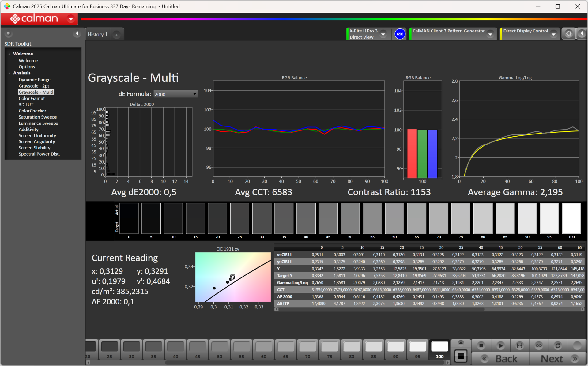The height and width of the screenshot is (366, 588).
Task: Expand the X-Rite i1Pro 3 meter dropdown
Action: 383,34
